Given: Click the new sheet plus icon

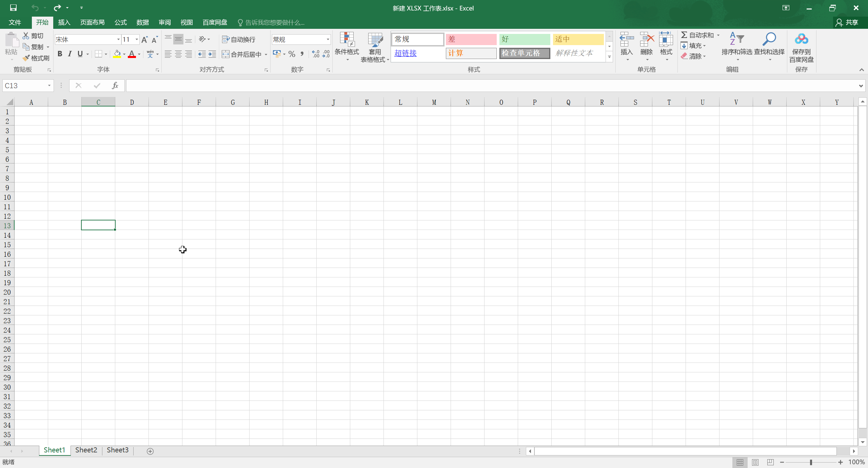Looking at the screenshot, I should click(150, 451).
